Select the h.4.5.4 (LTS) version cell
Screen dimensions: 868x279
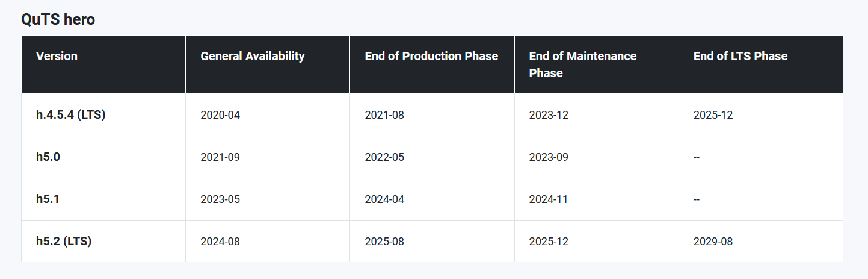tap(70, 114)
